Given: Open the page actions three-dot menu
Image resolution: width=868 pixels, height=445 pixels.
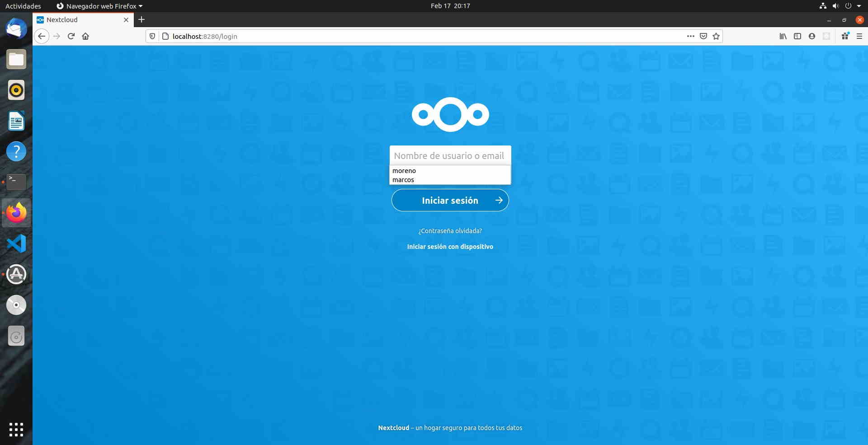Looking at the screenshot, I should point(690,36).
